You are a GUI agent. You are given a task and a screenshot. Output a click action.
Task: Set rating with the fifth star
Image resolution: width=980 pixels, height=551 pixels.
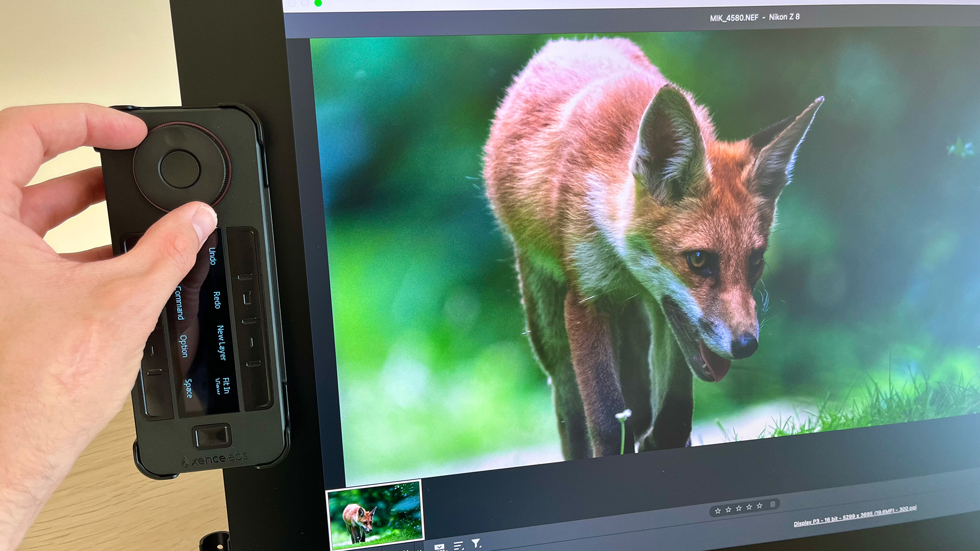[x=759, y=506]
